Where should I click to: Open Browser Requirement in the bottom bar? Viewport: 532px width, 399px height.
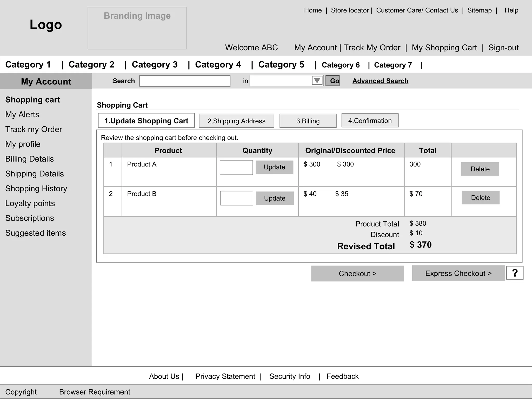point(95,392)
